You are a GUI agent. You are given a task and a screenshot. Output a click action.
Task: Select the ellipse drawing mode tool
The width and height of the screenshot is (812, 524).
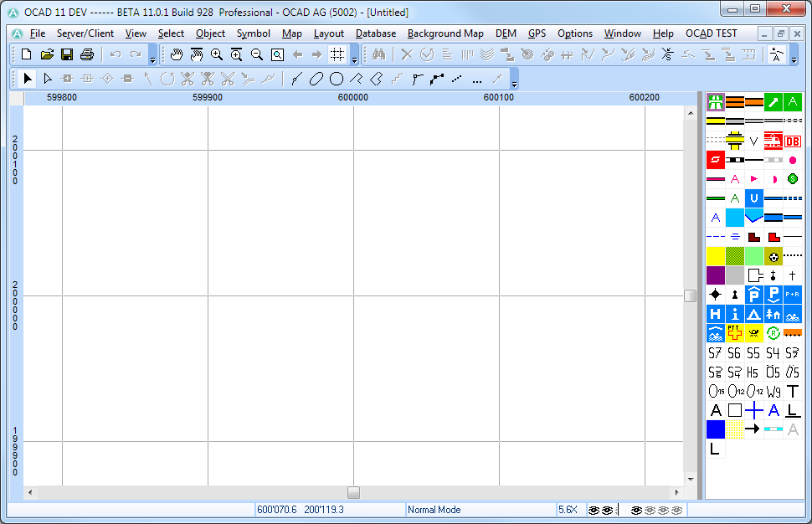(316, 79)
